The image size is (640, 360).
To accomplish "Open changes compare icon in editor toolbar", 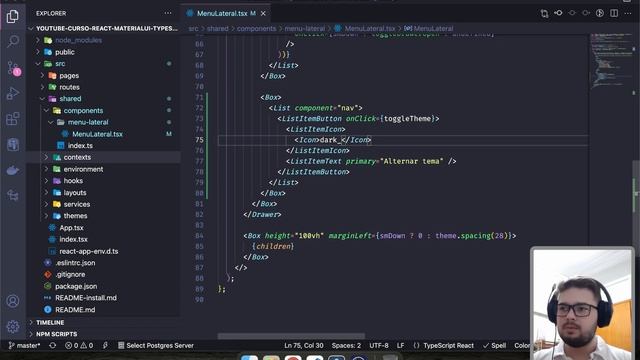I will (x=544, y=13).
